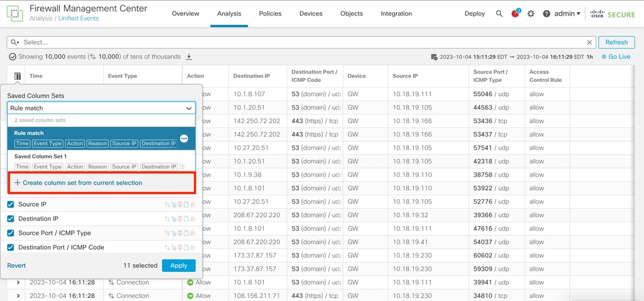Click destination IP cell 10.1.9.38
Image resolution: width=644 pixels, height=301 pixels.
[248, 175]
